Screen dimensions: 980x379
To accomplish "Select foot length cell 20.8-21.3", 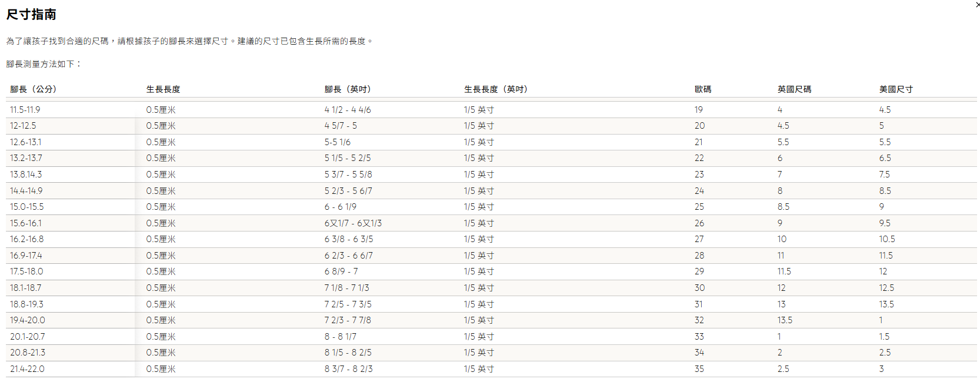I will point(27,353).
